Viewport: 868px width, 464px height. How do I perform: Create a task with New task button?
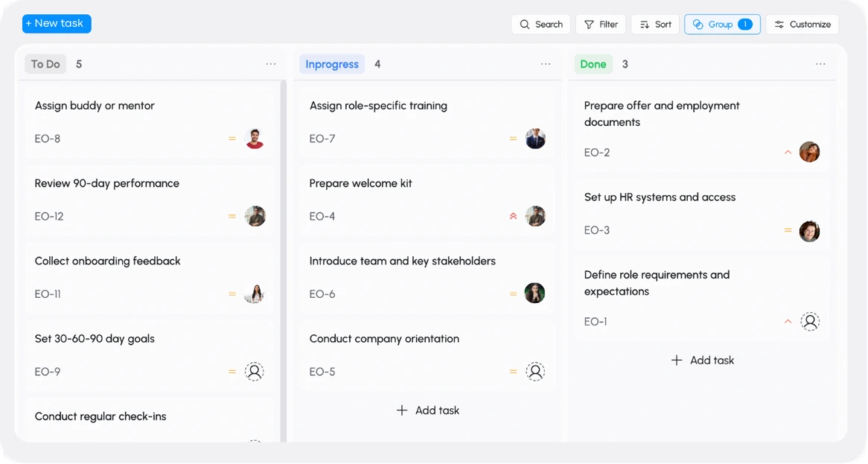click(x=57, y=24)
